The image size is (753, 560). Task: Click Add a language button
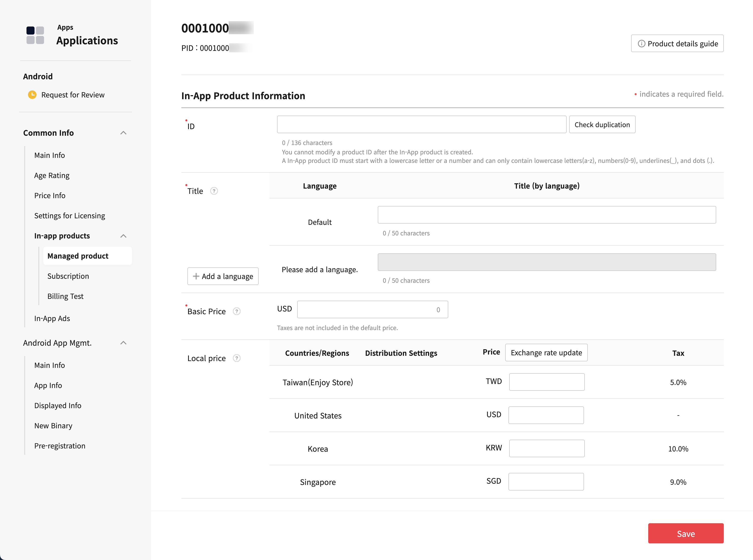[x=223, y=276]
